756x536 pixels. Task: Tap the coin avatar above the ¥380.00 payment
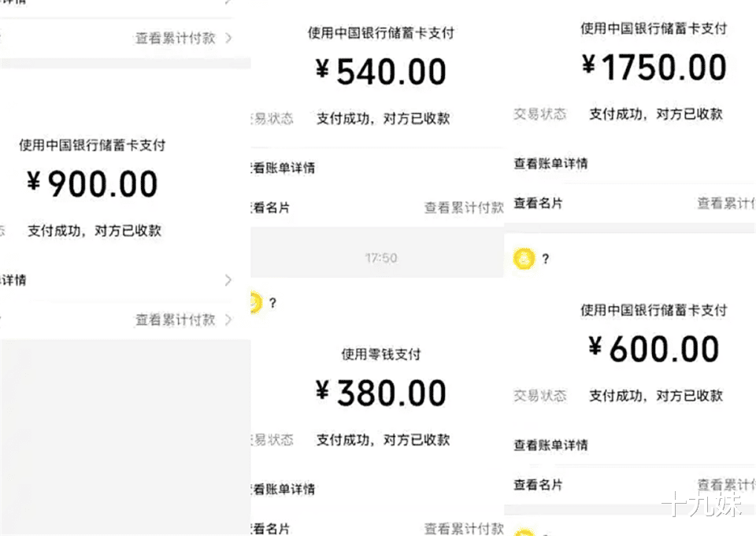[x=254, y=301]
